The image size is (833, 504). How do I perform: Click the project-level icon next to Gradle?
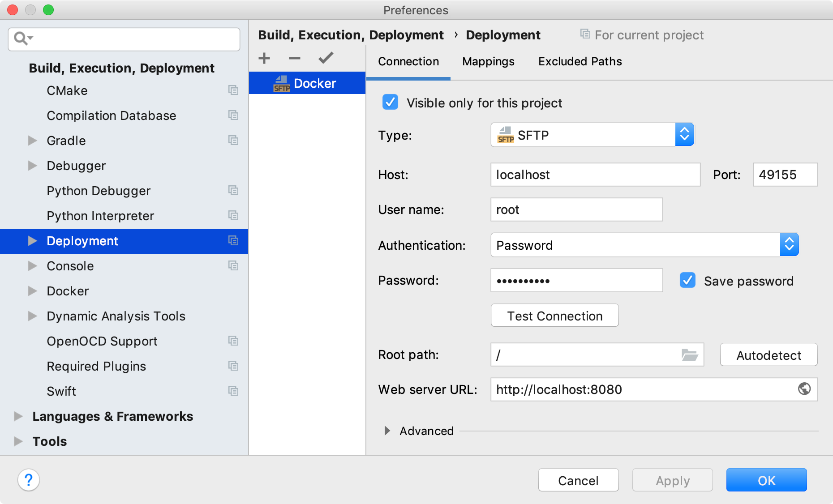tap(233, 141)
